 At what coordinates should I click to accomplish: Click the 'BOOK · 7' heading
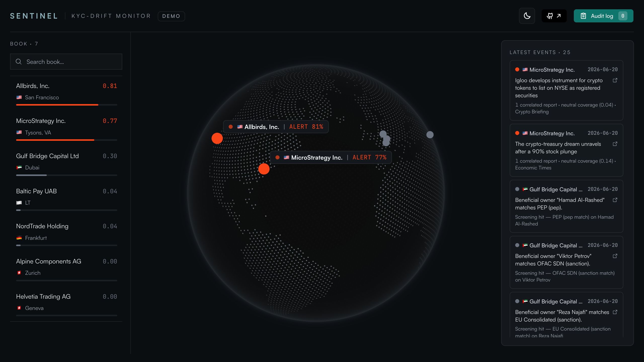click(x=24, y=44)
